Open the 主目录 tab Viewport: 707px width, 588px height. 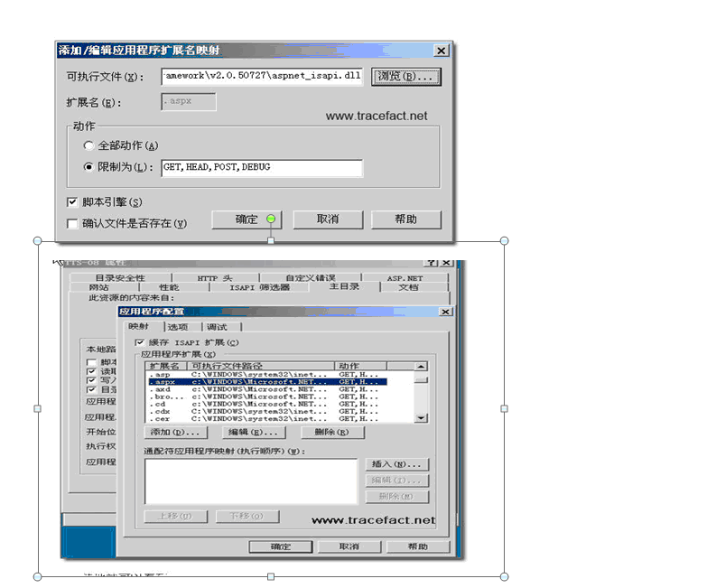tap(345, 286)
